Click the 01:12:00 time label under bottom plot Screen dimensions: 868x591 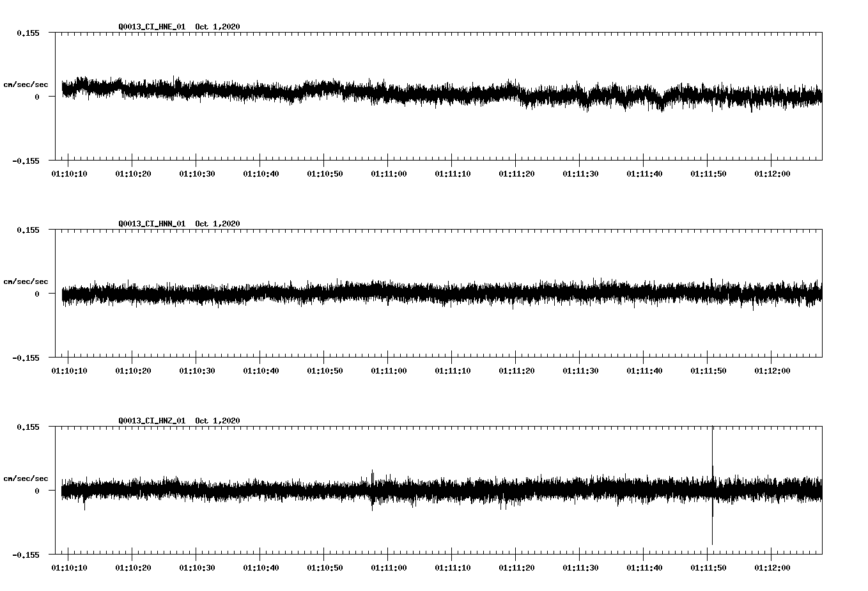[773, 567]
